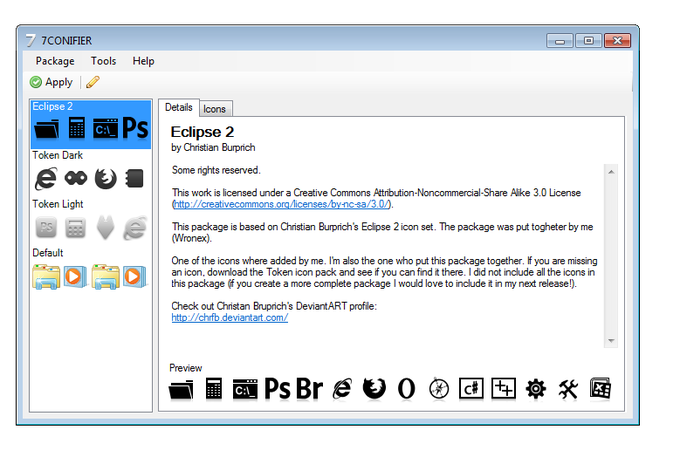
Task: Select the Default package label
Action: (48, 253)
